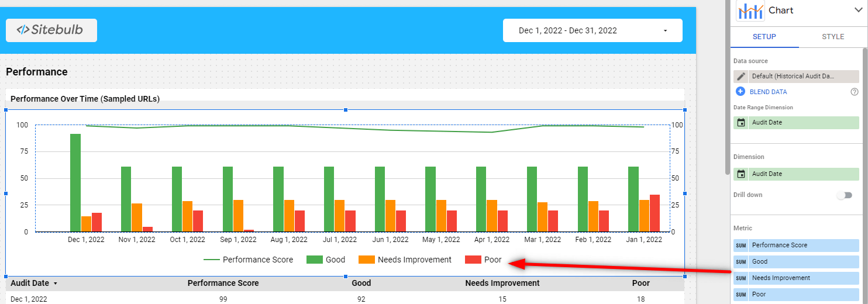Click the Sitebulb logo
Image resolution: width=868 pixels, height=304 pixels.
point(51,30)
